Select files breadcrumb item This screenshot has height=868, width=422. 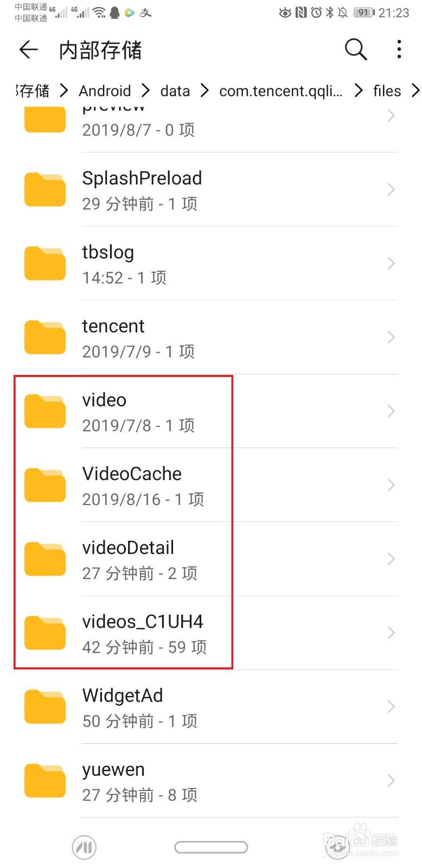[387, 91]
